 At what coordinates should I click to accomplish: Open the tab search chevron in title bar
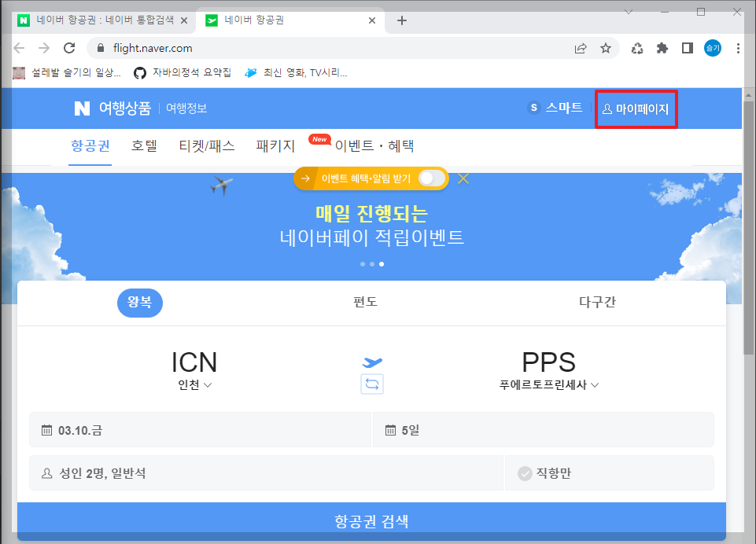click(629, 12)
